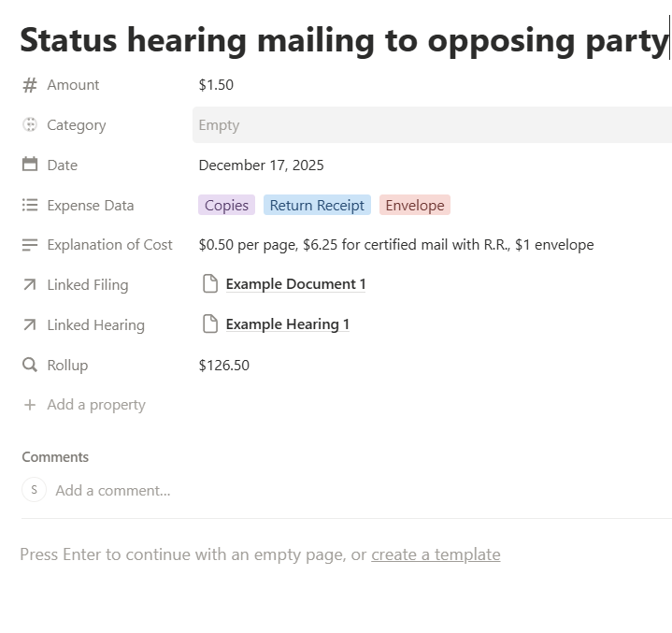Click the magnifier icon beside Rollup
Screen dimensions: 672x633
tap(30, 366)
